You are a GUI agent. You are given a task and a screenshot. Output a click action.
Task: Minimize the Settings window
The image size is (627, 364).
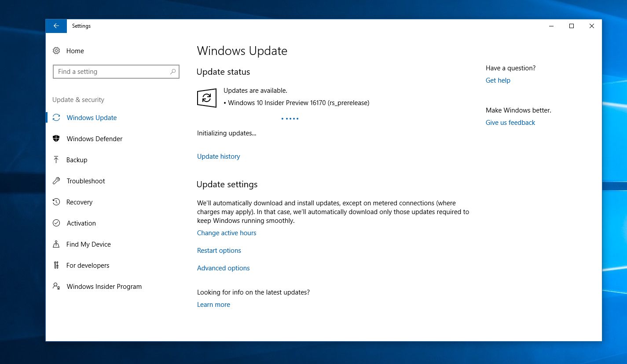pos(551,26)
